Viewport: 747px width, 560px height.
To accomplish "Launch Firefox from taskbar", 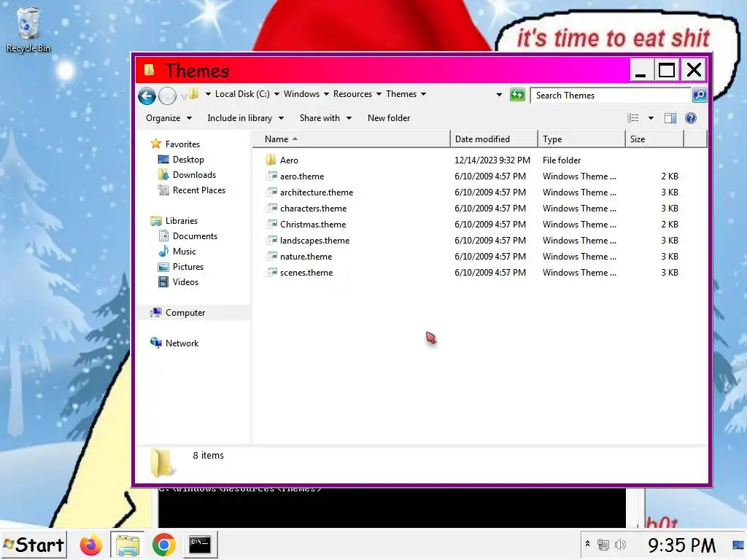I will pyautogui.click(x=90, y=545).
